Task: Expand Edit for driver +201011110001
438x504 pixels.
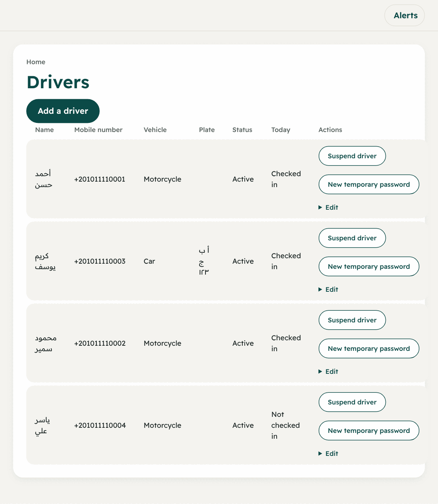Action: click(x=328, y=208)
